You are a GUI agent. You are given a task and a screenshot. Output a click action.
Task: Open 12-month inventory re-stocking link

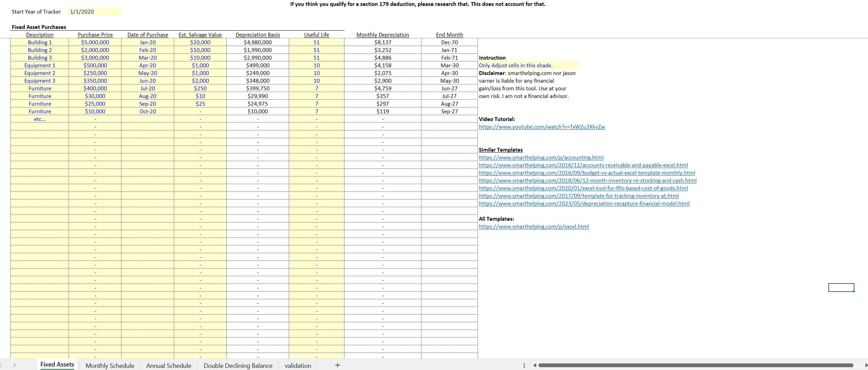588,181
